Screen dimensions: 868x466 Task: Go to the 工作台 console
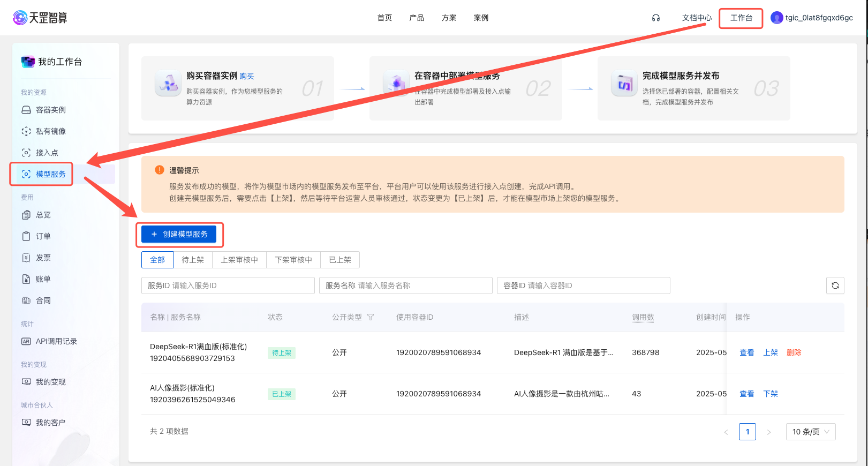(x=741, y=18)
